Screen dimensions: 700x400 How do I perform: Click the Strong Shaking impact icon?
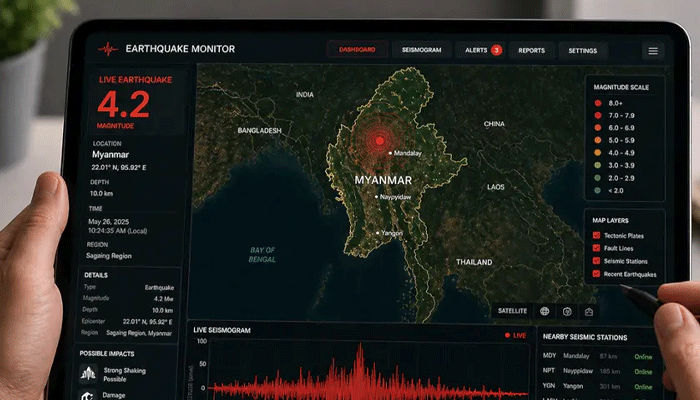point(89,373)
